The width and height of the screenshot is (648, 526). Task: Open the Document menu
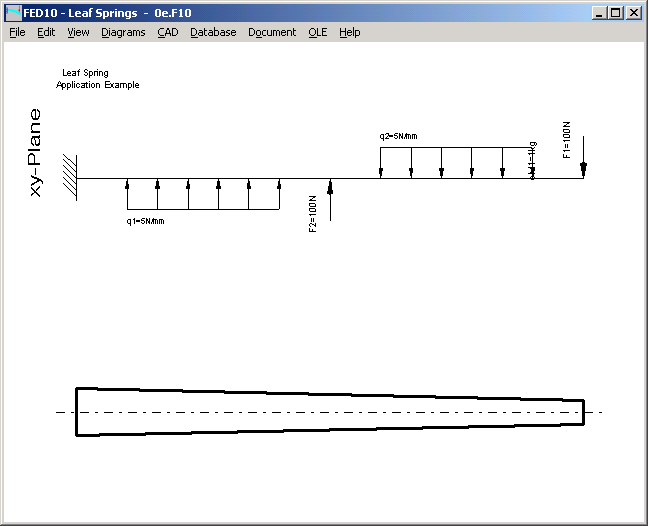(x=272, y=32)
